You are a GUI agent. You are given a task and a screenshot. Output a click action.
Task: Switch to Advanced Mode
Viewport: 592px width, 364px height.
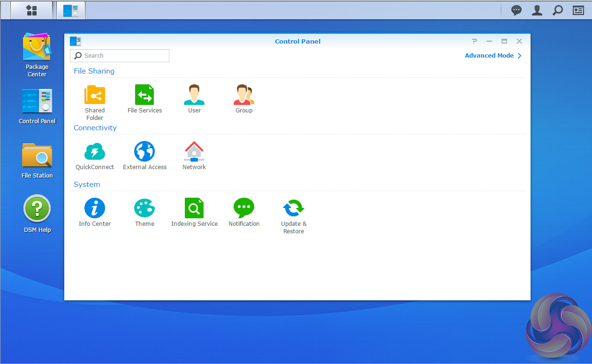pos(493,56)
